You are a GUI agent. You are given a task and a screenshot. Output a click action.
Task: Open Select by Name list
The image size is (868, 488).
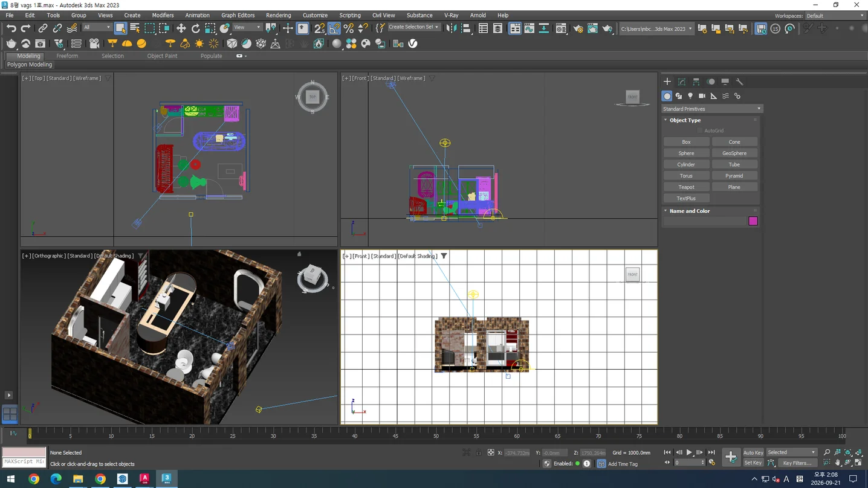pyautogui.click(x=135, y=28)
